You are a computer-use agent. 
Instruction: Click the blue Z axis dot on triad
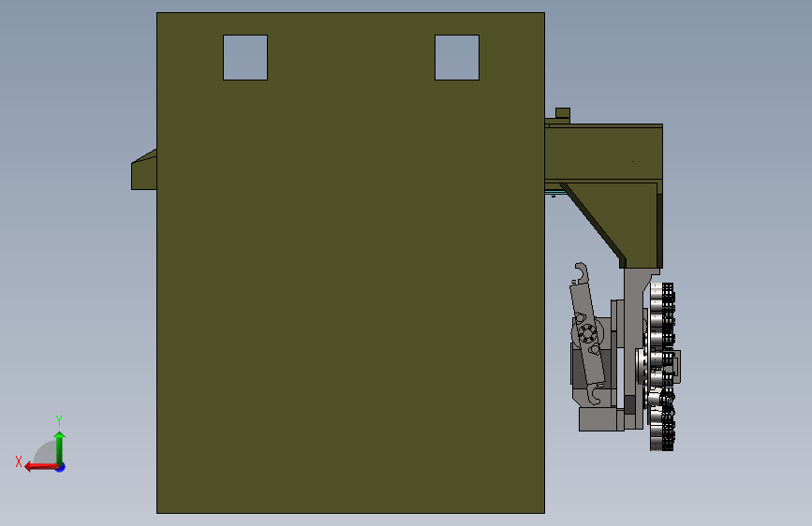(61, 467)
